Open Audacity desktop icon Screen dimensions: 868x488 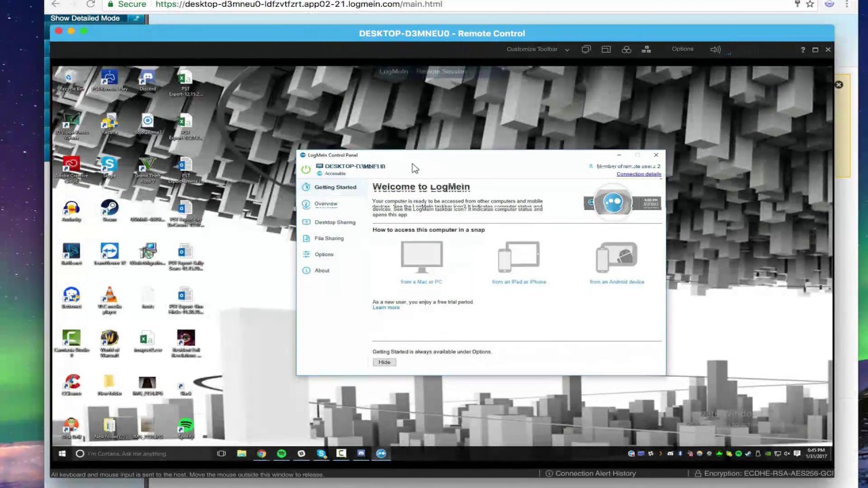(71, 211)
